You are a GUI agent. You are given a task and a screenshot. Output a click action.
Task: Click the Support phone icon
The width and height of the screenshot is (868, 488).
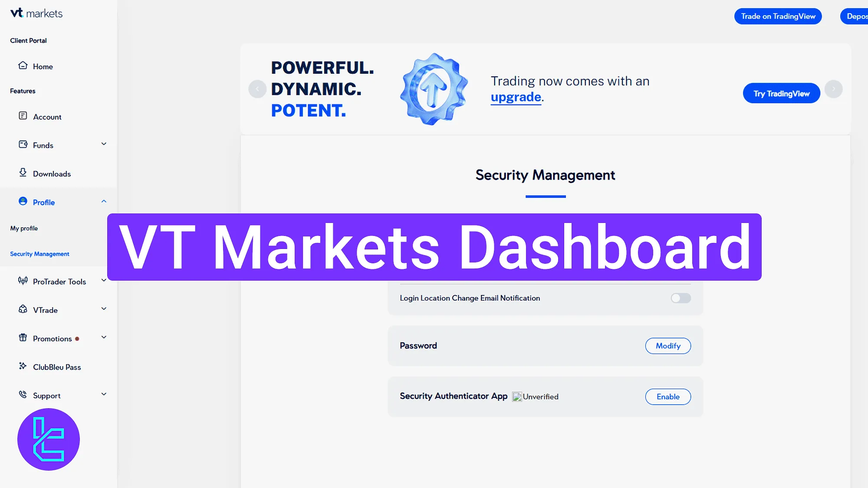click(x=23, y=395)
